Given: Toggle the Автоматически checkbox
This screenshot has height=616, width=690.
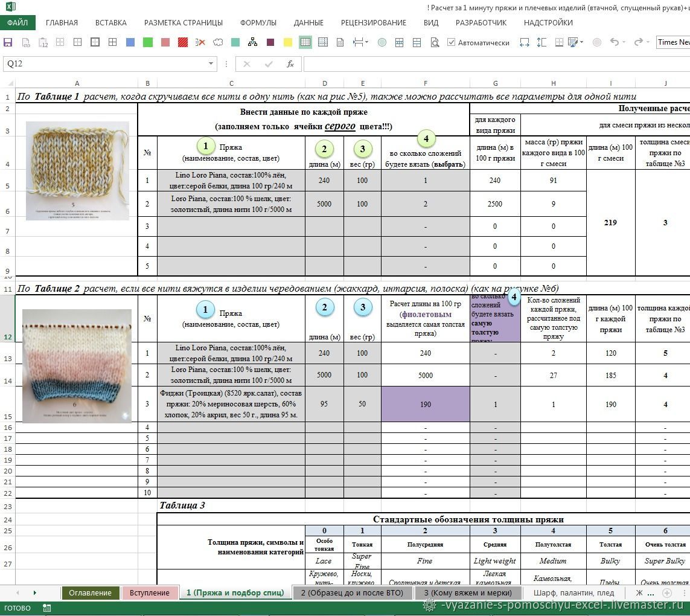Looking at the screenshot, I should pyautogui.click(x=451, y=42).
